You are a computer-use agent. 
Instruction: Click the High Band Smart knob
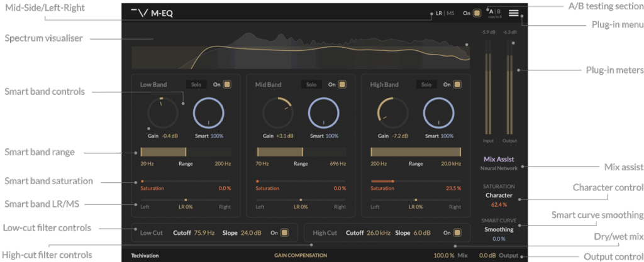pos(439,112)
